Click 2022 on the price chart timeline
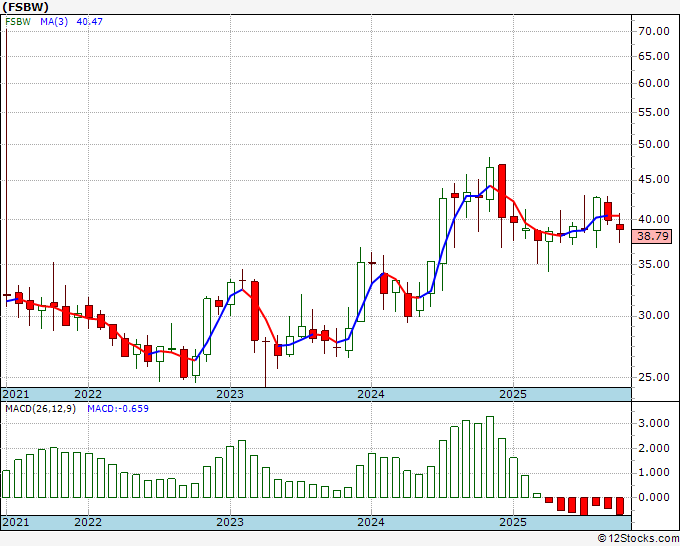The image size is (680, 546). (x=88, y=394)
